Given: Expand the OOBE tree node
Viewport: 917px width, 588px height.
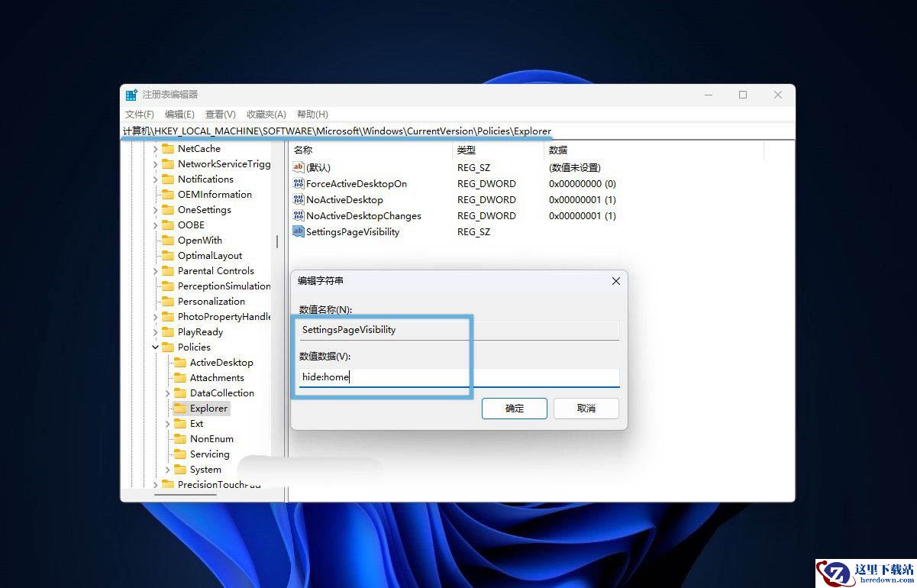Looking at the screenshot, I should click(x=156, y=225).
